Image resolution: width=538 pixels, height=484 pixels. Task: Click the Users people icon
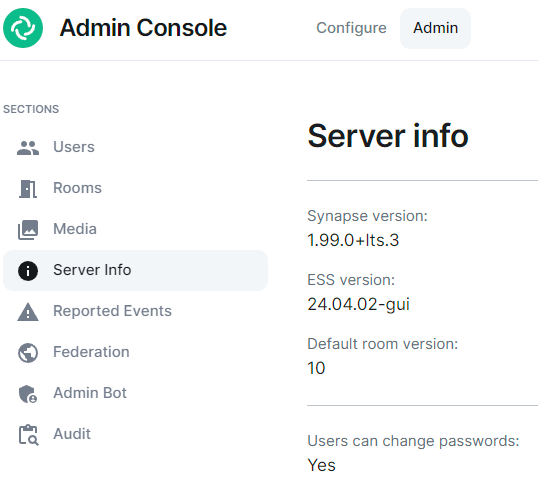click(x=28, y=148)
